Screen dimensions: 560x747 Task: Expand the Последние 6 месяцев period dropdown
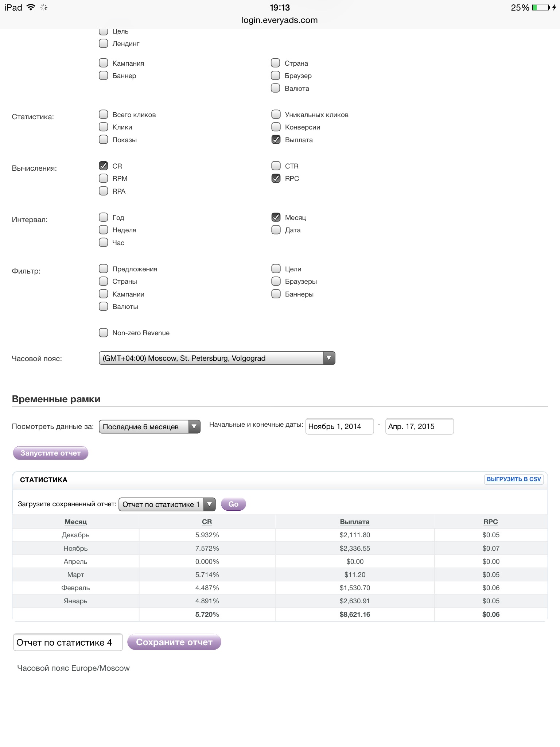coord(149,426)
